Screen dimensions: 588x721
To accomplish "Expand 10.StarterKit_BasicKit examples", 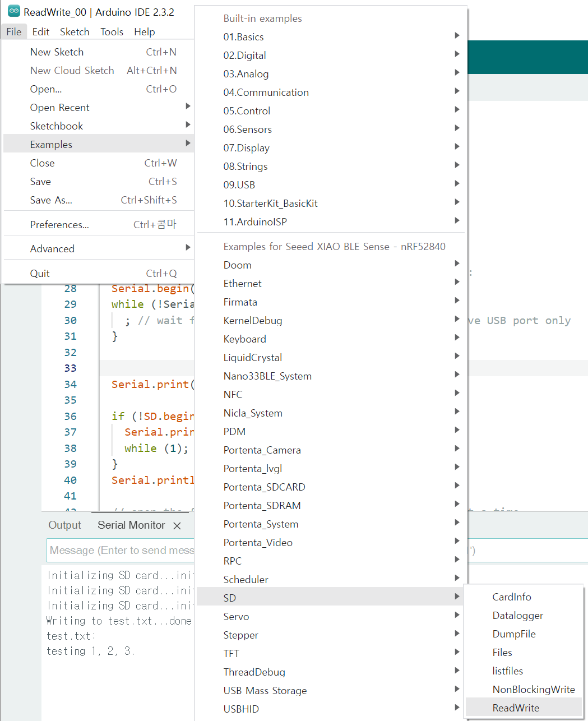I will 331,204.
